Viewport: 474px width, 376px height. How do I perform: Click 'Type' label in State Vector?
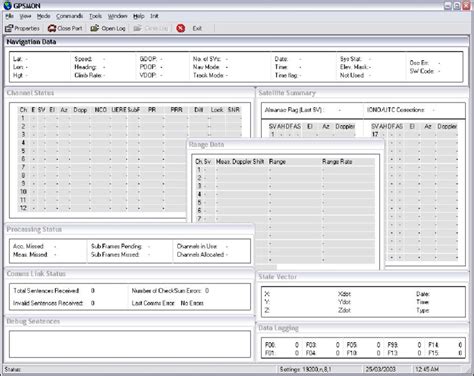tap(423, 310)
